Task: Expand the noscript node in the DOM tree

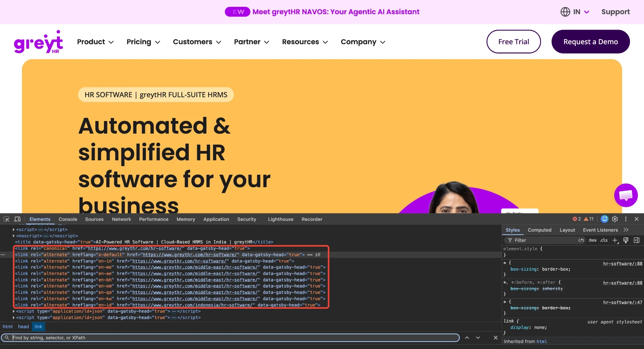Action: (14, 236)
